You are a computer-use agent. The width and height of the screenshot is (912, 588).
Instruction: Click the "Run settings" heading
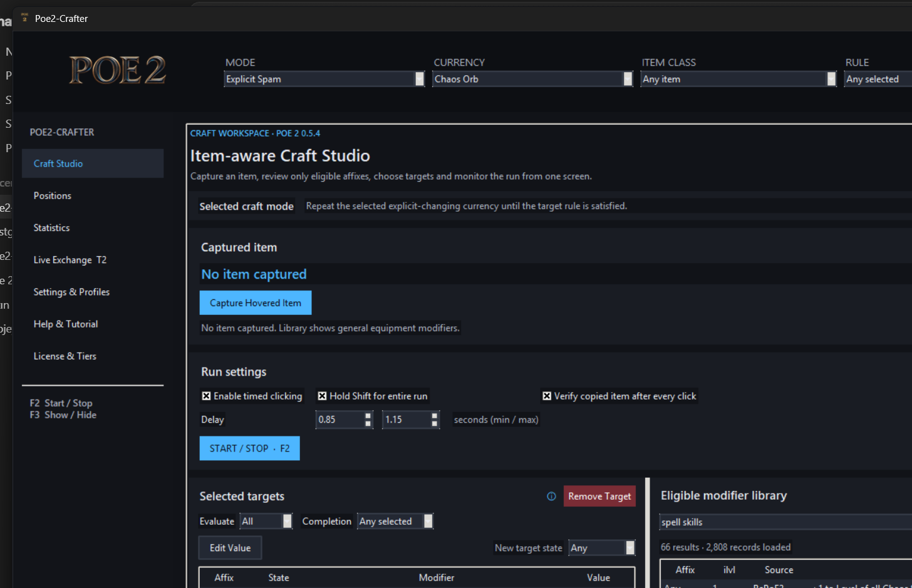click(x=234, y=372)
